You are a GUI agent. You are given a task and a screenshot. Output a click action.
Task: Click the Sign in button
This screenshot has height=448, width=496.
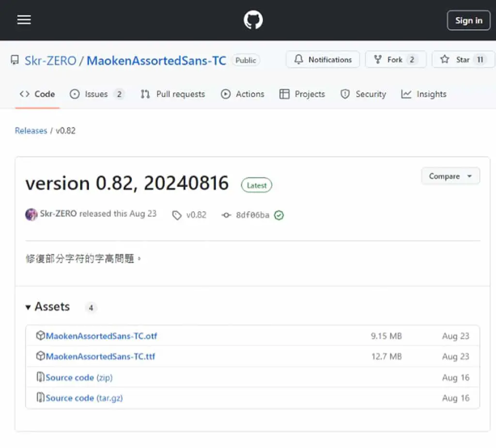pos(468,20)
